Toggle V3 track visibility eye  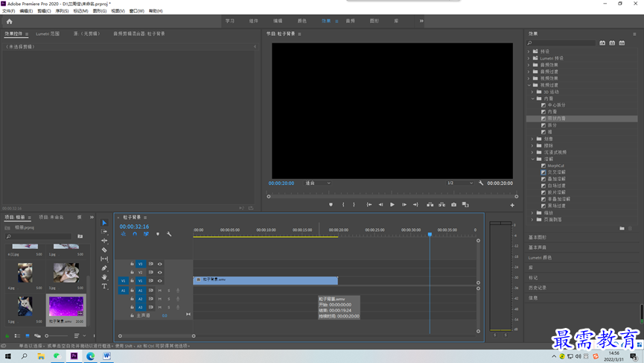pos(160,264)
